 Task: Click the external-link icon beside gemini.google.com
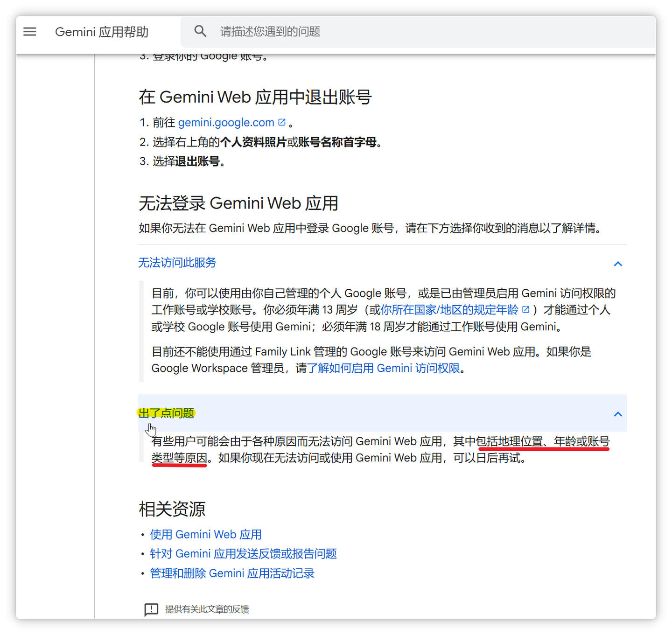(282, 121)
